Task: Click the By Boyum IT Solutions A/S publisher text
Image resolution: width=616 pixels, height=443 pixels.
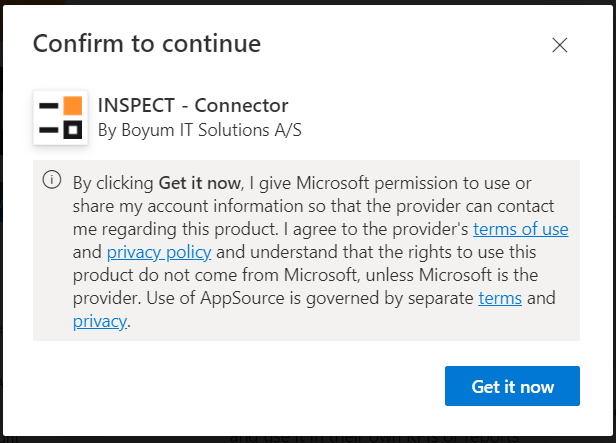Action: pyautogui.click(x=200, y=130)
